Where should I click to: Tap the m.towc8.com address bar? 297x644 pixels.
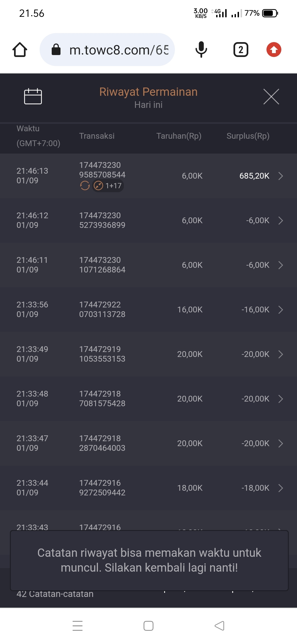(118, 50)
